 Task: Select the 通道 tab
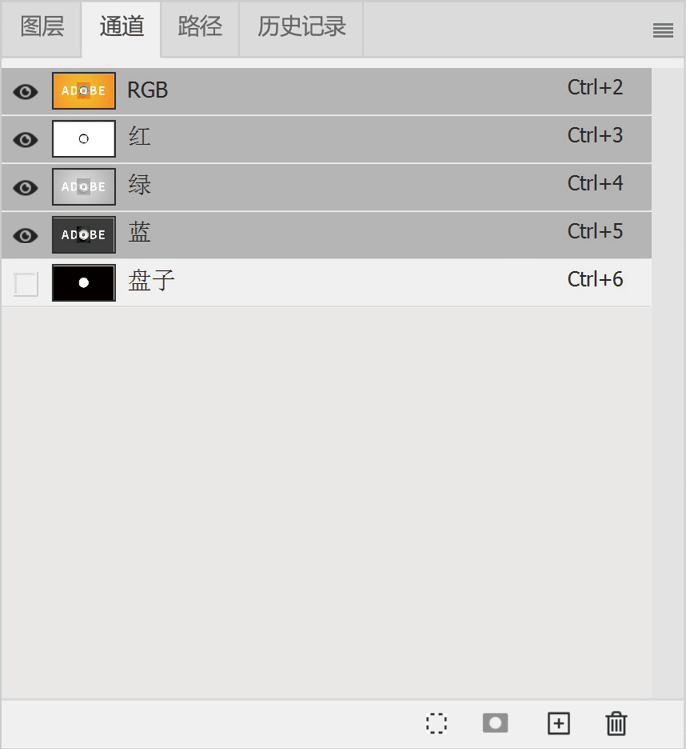point(121,27)
